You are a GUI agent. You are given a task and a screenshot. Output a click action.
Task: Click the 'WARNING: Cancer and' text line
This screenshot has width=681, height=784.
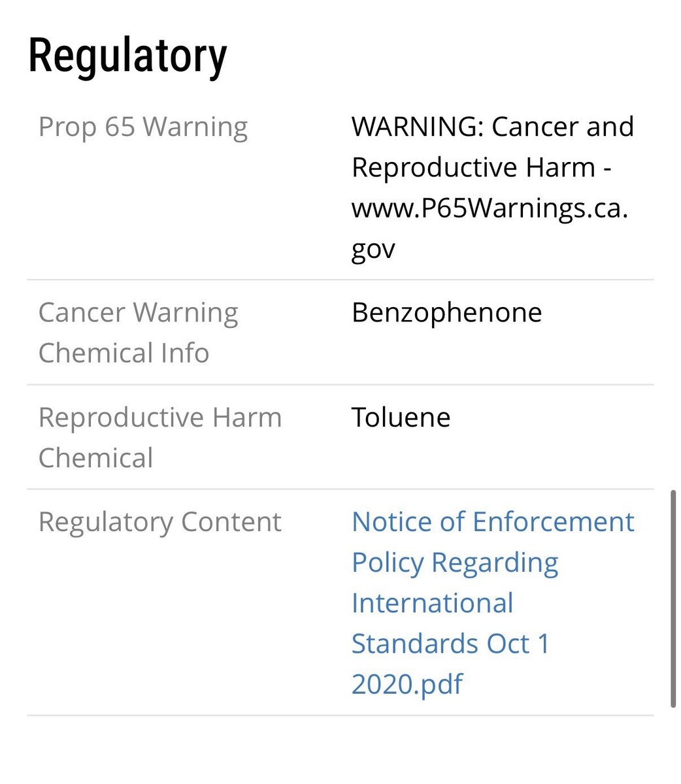click(493, 127)
